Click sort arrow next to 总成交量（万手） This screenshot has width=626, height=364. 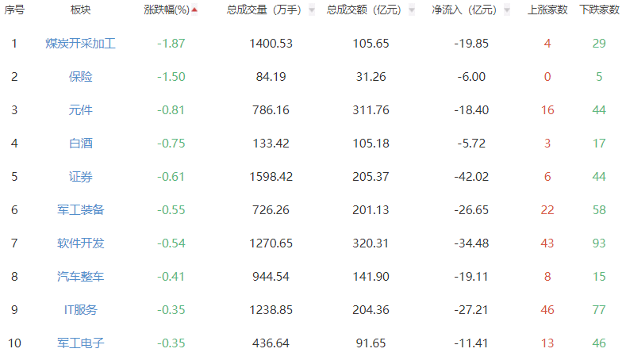(312, 10)
